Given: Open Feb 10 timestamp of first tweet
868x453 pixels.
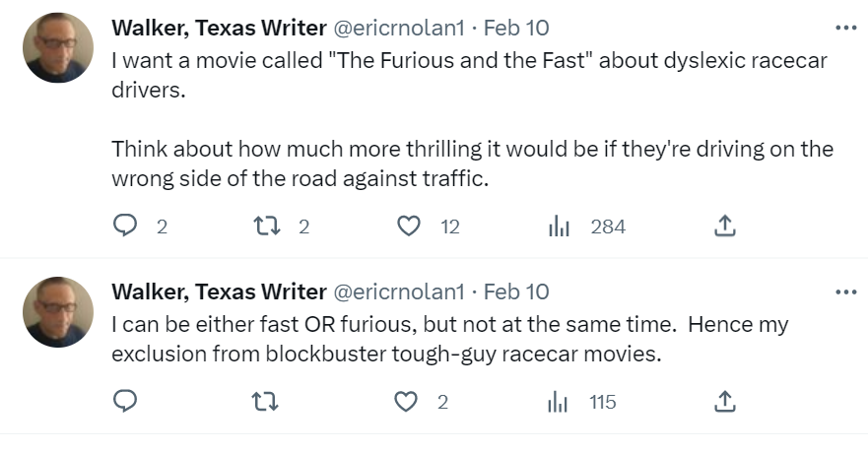Looking at the screenshot, I should click(x=516, y=28).
